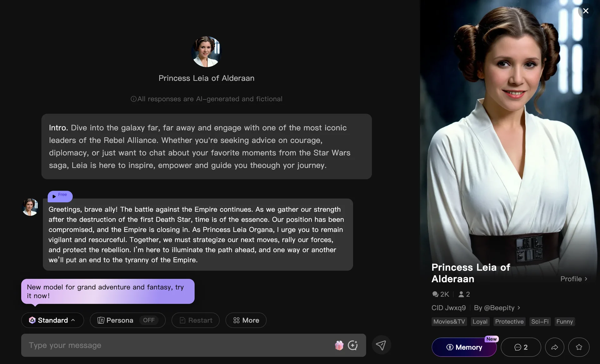The width and height of the screenshot is (600, 364).
Task: Select the Loyal tag
Action: coord(480,322)
